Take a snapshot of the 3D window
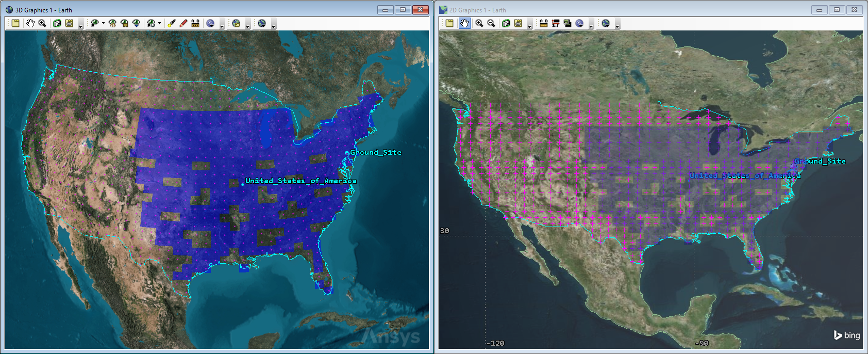Screen dimensions: 868x354 click(57, 23)
